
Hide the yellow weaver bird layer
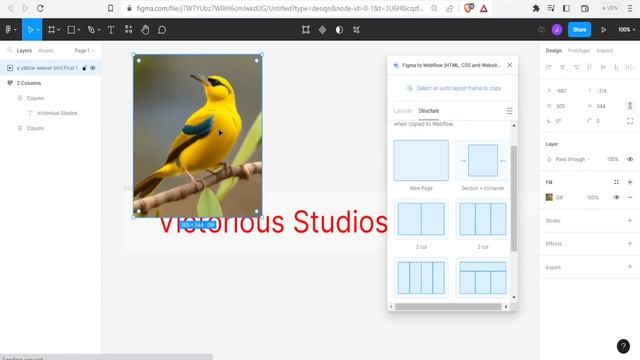pyautogui.click(x=93, y=68)
